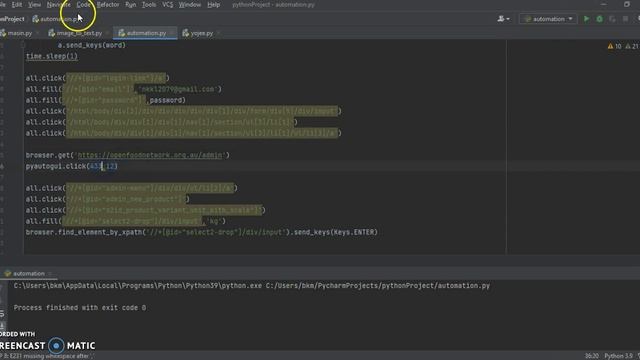Open the Code menu
This screenshot has height=360, width=640.
pyautogui.click(x=83, y=4)
